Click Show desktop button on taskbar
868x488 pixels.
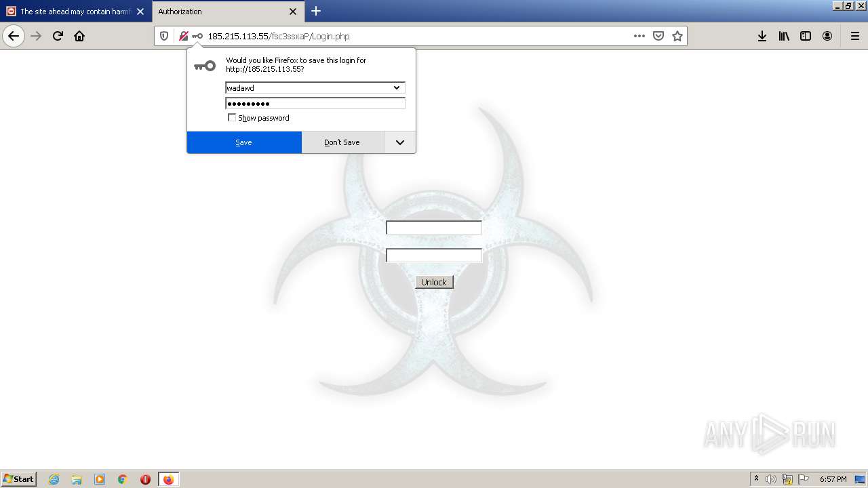click(x=861, y=479)
